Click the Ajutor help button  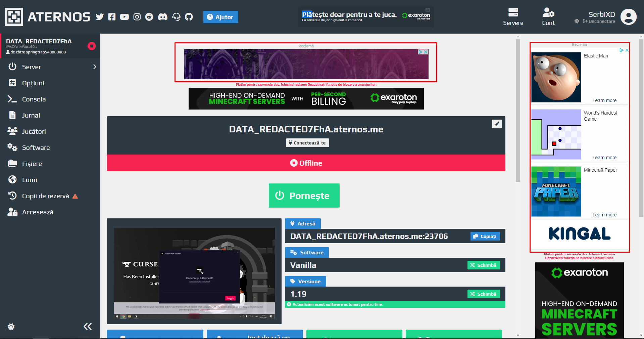tap(220, 17)
